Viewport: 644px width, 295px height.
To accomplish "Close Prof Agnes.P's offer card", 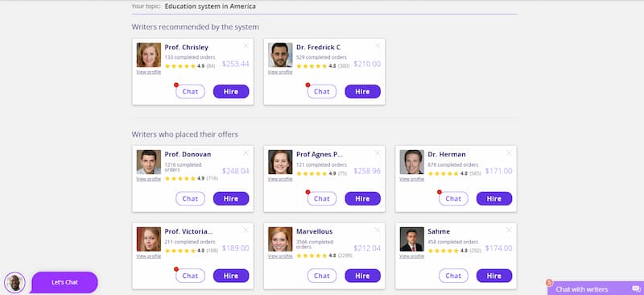I will click(x=378, y=153).
